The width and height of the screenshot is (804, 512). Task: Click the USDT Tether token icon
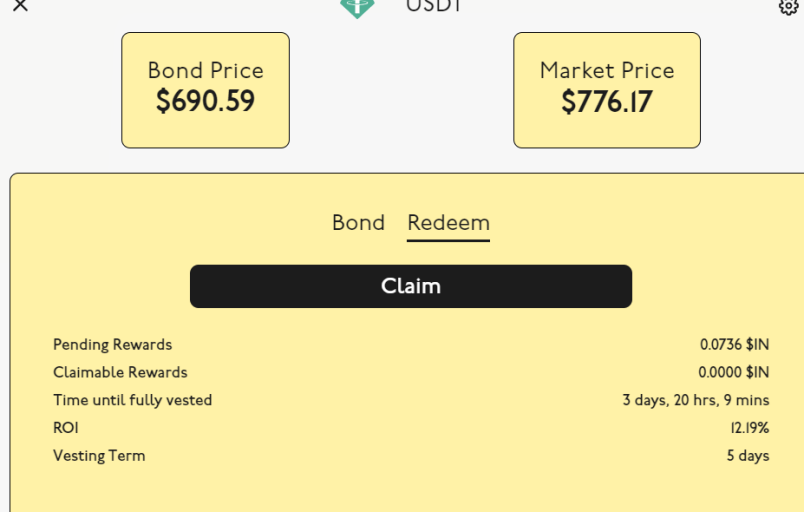coord(357,8)
